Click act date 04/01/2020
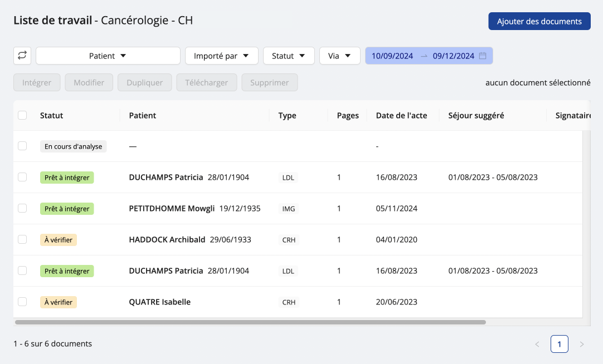The height and width of the screenshot is (364, 603). pos(396,239)
